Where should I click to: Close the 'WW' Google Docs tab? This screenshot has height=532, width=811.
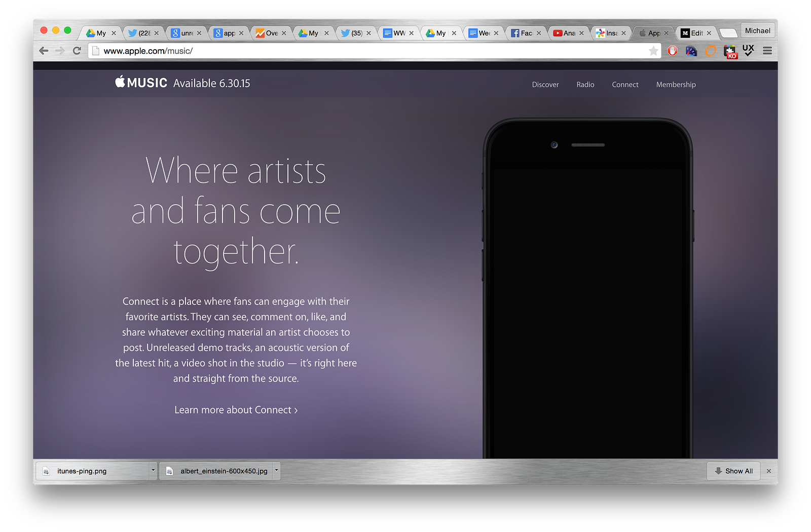coord(412,33)
